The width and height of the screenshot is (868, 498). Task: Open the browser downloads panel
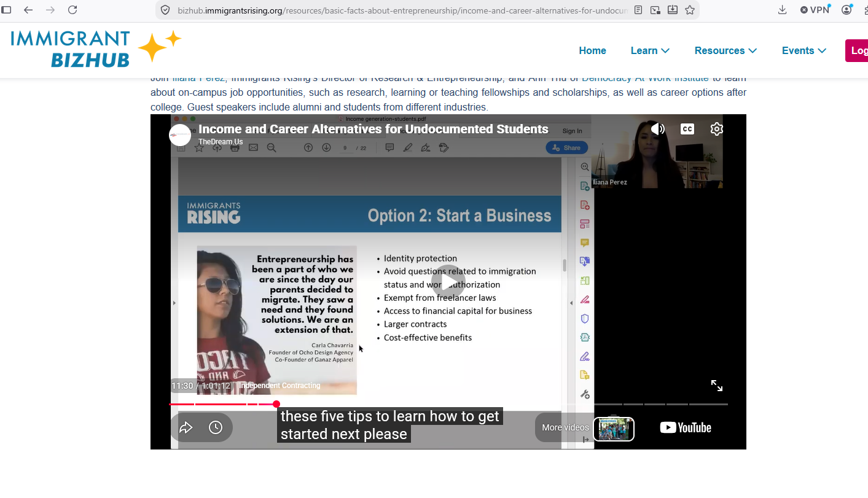(783, 10)
